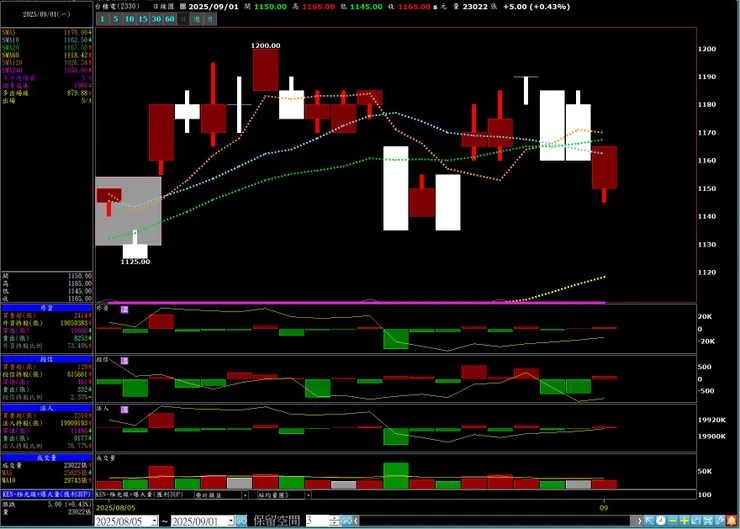Click GO button next to 保留空間 spinner

pos(346,521)
